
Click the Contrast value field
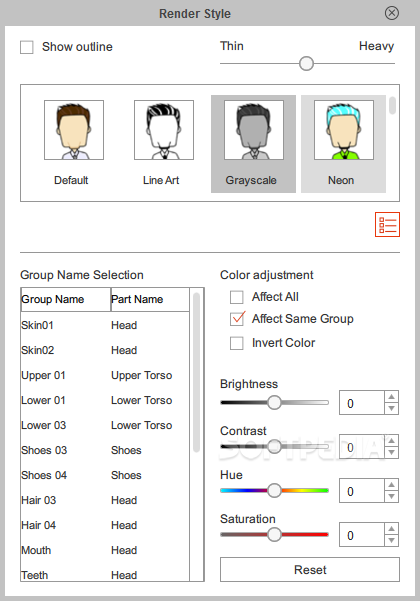click(362, 447)
